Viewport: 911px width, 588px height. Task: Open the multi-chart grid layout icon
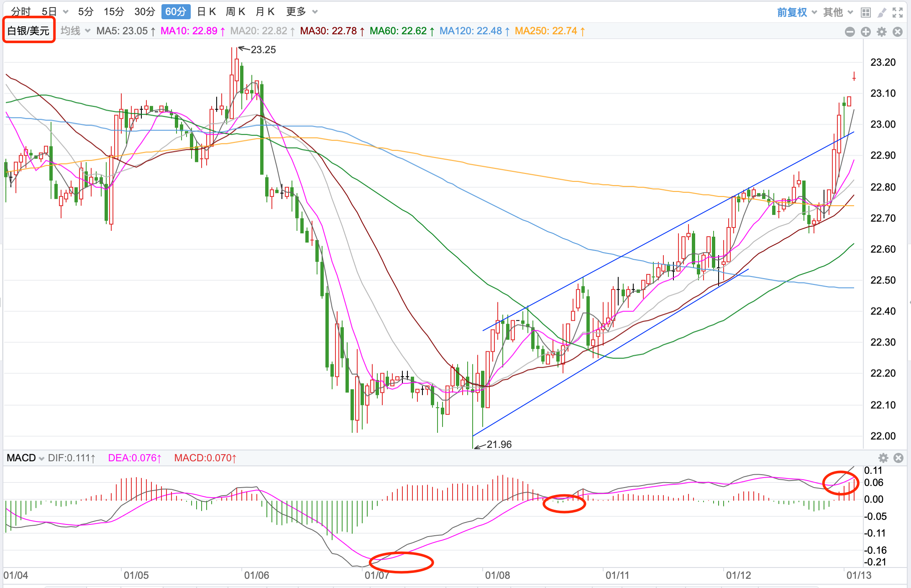[865, 13]
